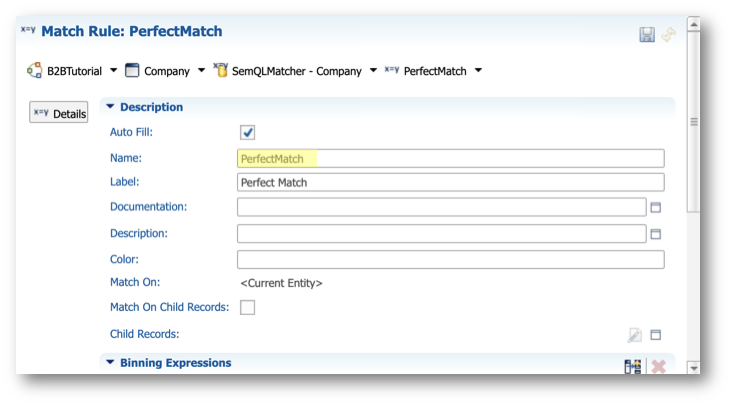Open the PerfectMatch breadcrumb dropdown arrow
Viewport: 731px width, 405px height.
coord(478,71)
